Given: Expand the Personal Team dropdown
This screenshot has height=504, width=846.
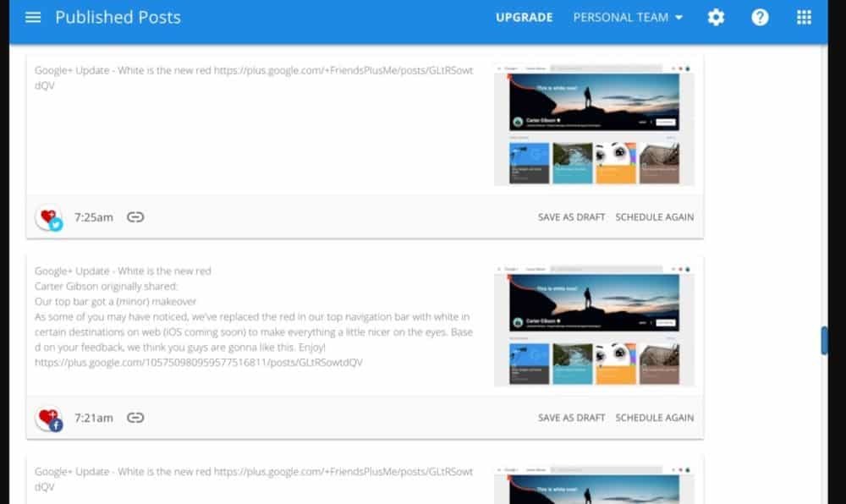Looking at the screenshot, I should 628,17.
